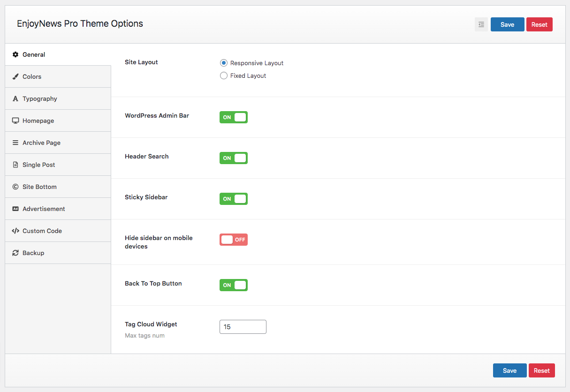
Task: Click the gear icon beside General
Action: [15, 54]
